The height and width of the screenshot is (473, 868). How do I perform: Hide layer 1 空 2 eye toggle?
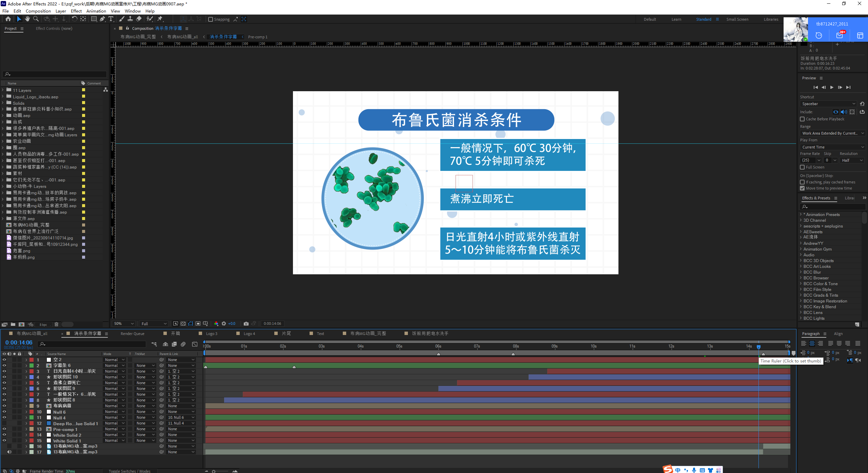[4, 360]
